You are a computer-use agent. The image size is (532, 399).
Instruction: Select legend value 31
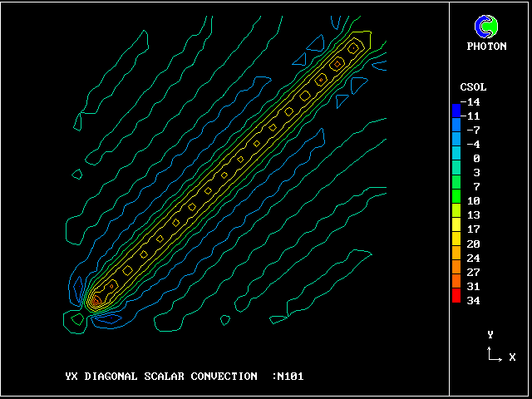point(473,286)
